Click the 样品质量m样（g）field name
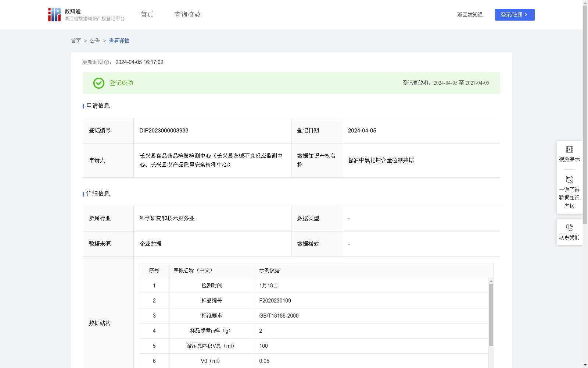The height and width of the screenshot is (368, 588). pyautogui.click(x=212, y=331)
